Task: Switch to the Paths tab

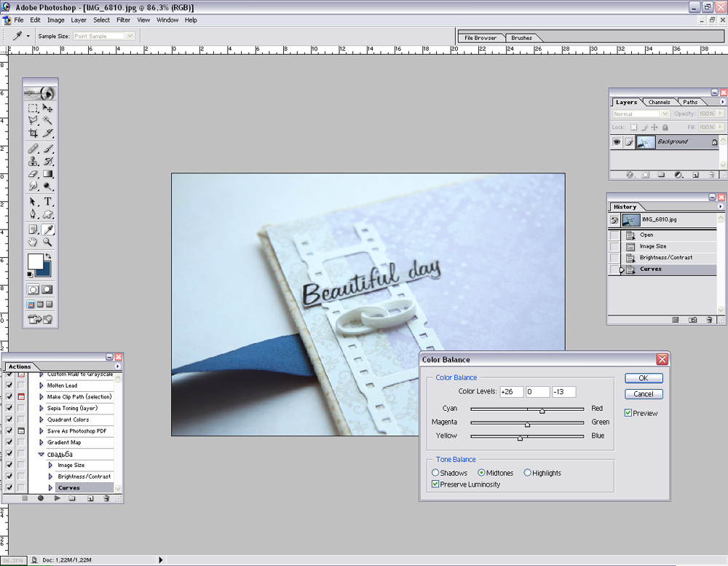Action: [690, 102]
